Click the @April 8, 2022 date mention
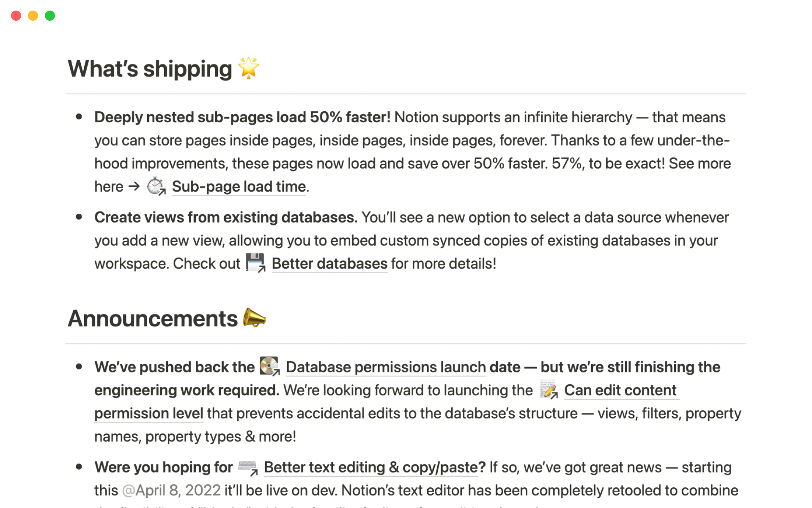 (171, 490)
